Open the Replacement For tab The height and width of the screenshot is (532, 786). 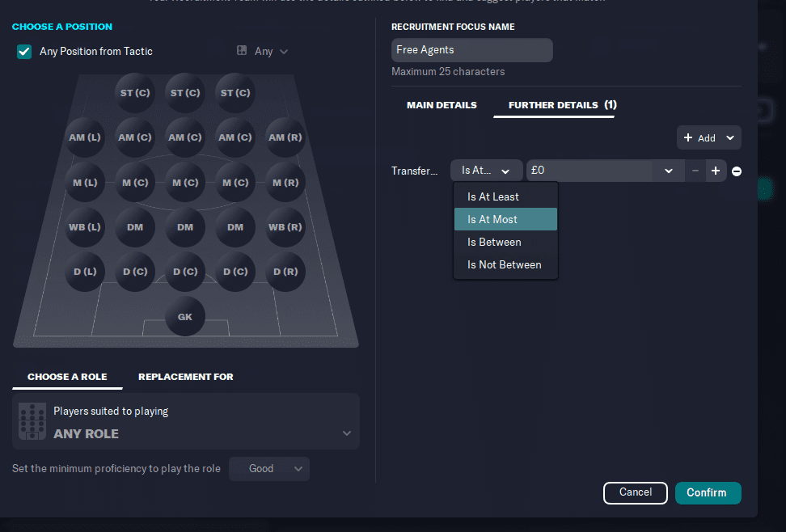(185, 377)
